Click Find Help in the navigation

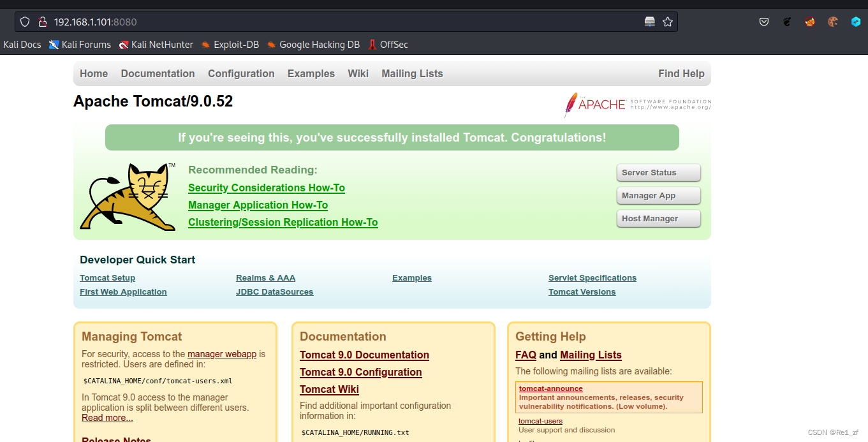click(x=681, y=73)
